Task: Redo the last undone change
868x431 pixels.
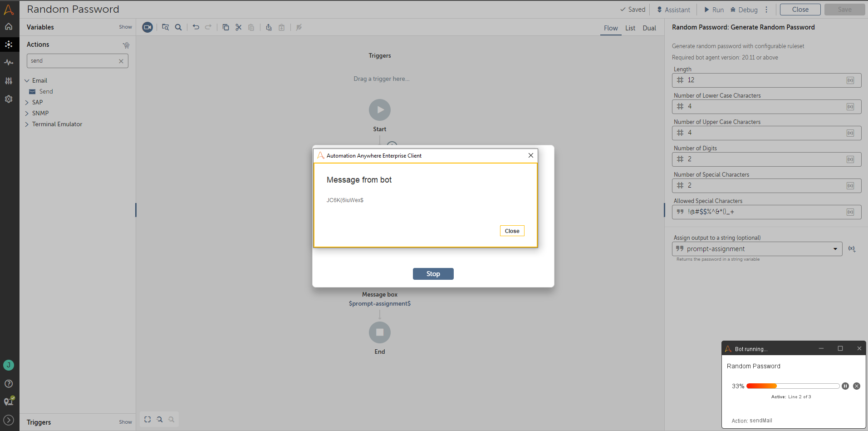Action: coord(208,27)
